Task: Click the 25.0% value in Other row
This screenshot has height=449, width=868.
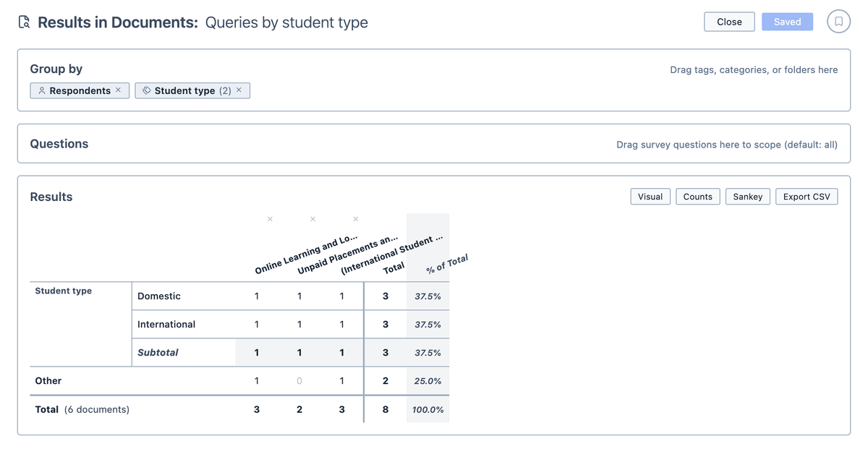Action: (427, 381)
